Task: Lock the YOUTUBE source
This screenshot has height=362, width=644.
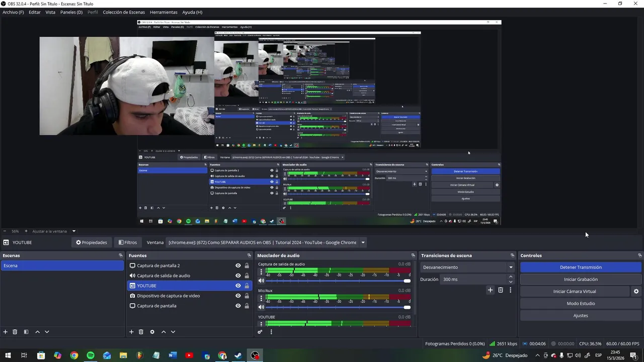Action: [x=247, y=286]
